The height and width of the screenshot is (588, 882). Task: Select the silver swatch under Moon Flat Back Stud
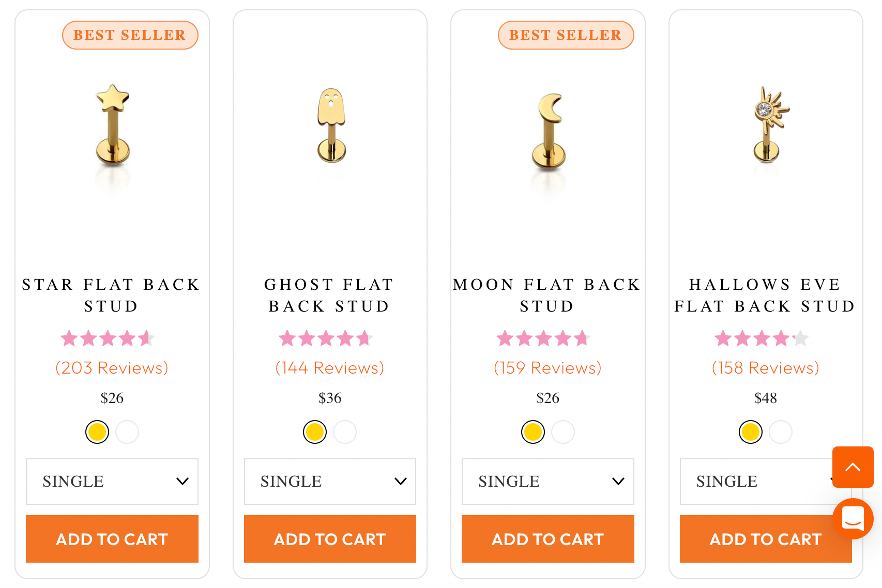[563, 432]
